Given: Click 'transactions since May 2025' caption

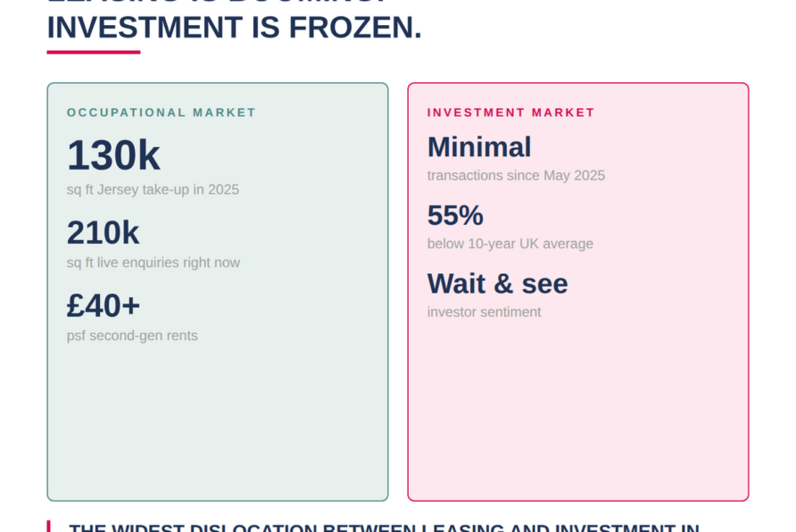Looking at the screenshot, I should click(x=516, y=176).
